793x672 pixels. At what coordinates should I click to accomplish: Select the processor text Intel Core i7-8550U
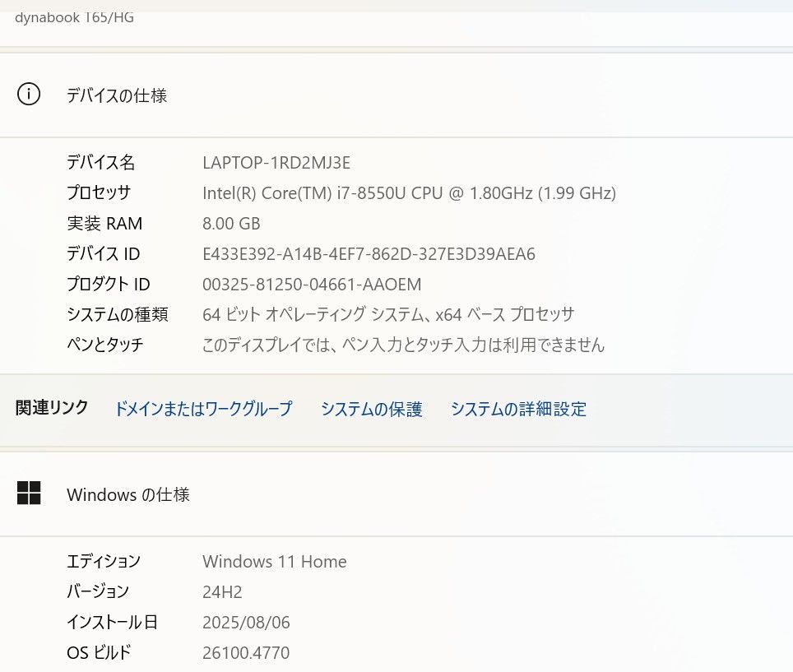coord(409,192)
